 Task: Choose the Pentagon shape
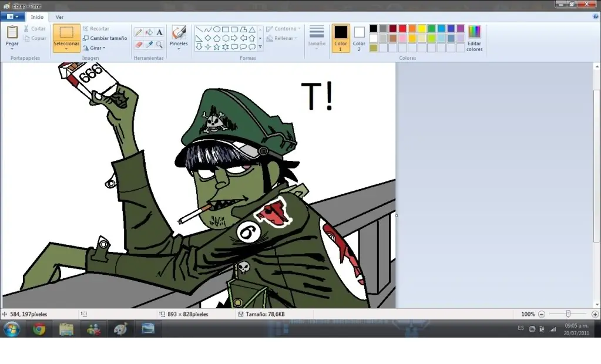[x=217, y=38]
